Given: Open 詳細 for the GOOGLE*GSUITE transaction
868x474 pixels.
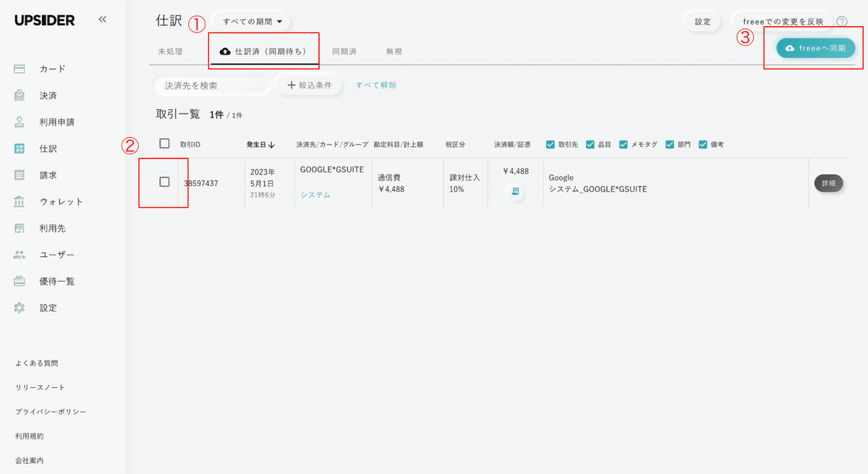Looking at the screenshot, I should click(828, 183).
